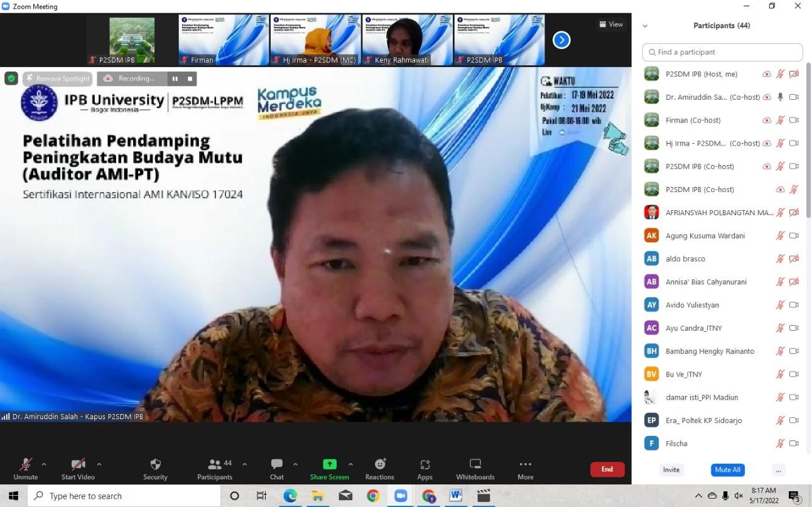Start sharing with Share Screen
812x507 pixels.
[x=329, y=468]
